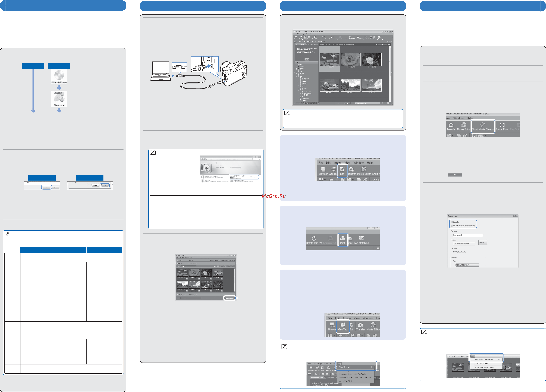Expand the Sort ABC dropdown

click(x=479, y=135)
